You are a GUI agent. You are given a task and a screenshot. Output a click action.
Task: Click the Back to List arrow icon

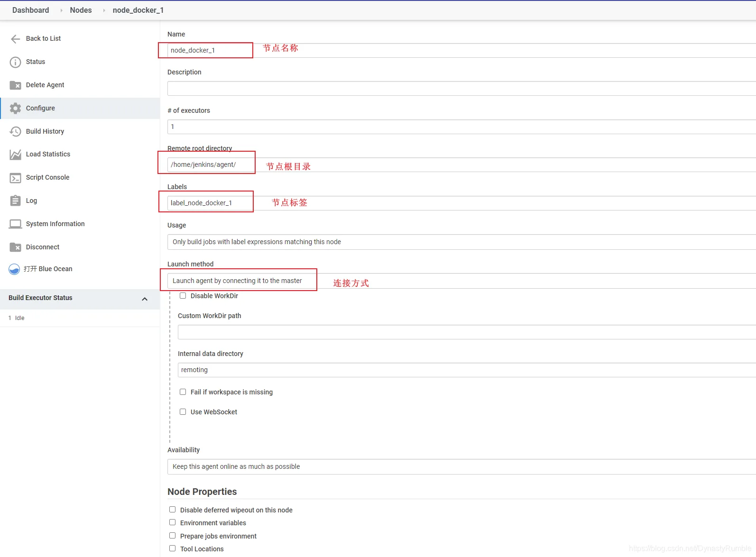pyautogui.click(x=15, y=39)
